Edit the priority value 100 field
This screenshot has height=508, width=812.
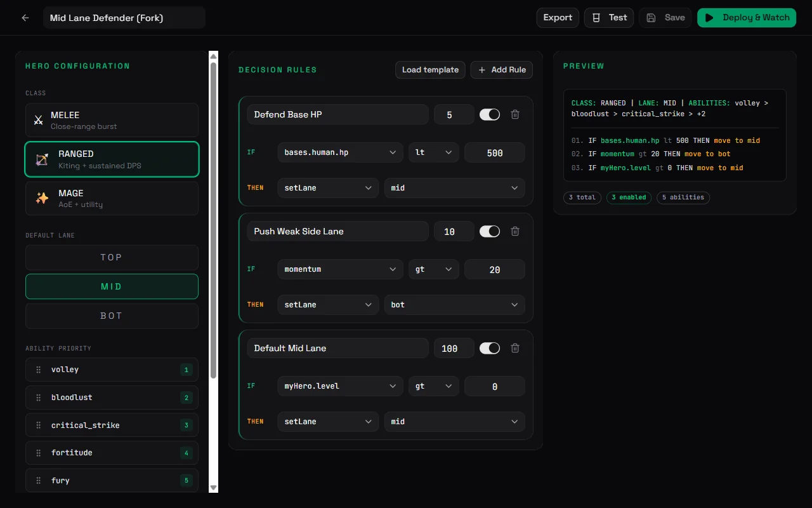454,348
